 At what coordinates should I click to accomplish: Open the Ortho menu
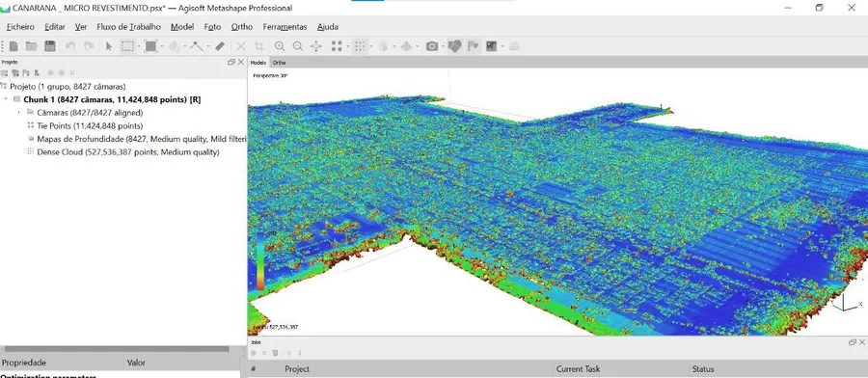pos(242,27)
